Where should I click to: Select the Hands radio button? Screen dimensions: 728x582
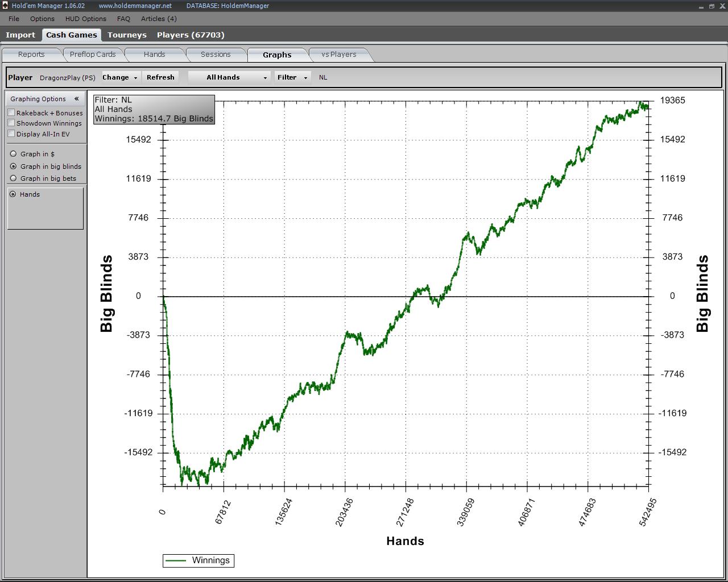(13, 194)
